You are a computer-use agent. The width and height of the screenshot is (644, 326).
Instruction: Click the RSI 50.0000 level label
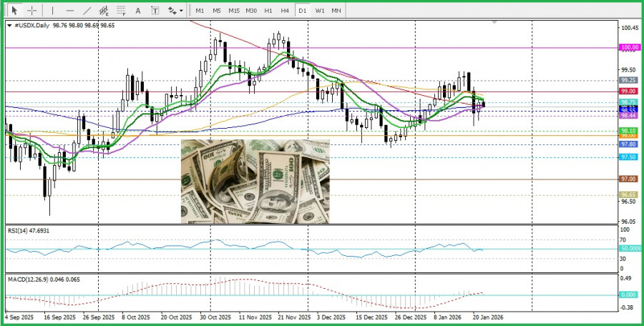pos(630,249)
